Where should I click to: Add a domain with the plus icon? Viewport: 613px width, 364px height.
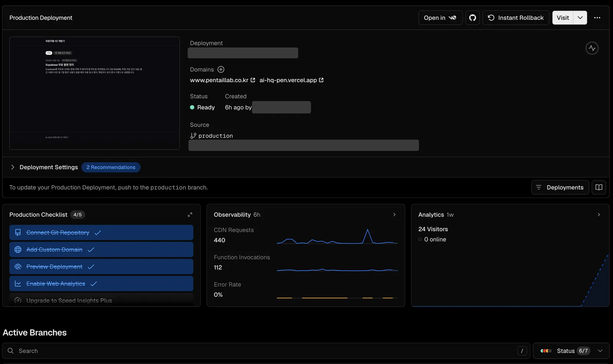coord(221,69)
